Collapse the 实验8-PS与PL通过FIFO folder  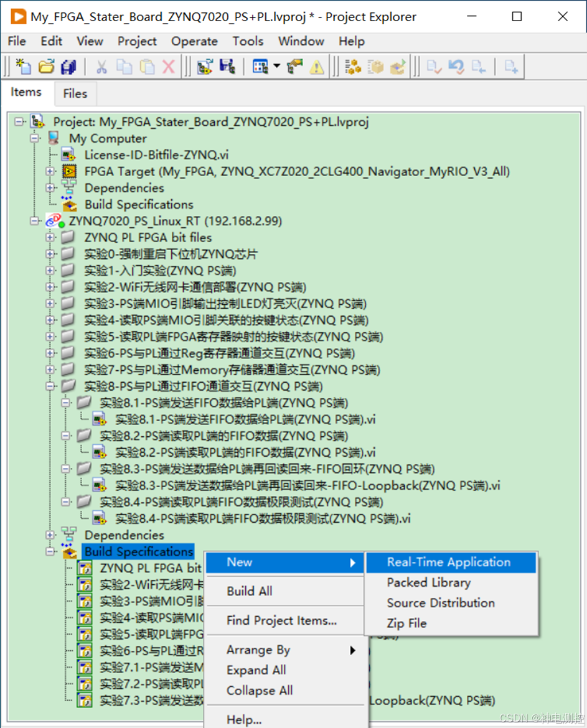pyautogui.click(x=50, y=386)
